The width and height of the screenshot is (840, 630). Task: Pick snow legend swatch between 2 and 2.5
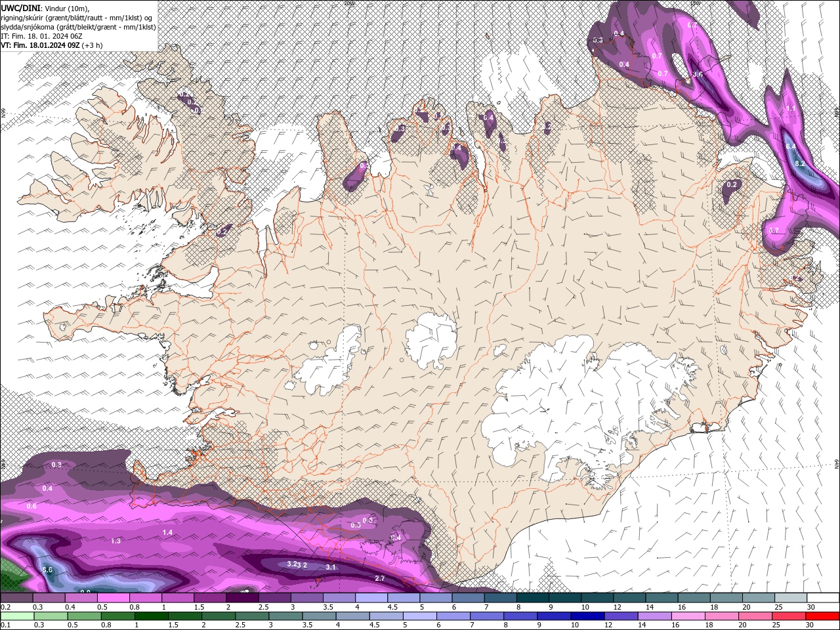pos(242,598)
